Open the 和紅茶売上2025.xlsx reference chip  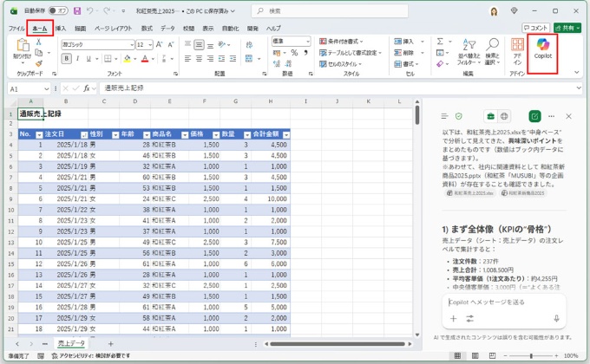point(470,193)
